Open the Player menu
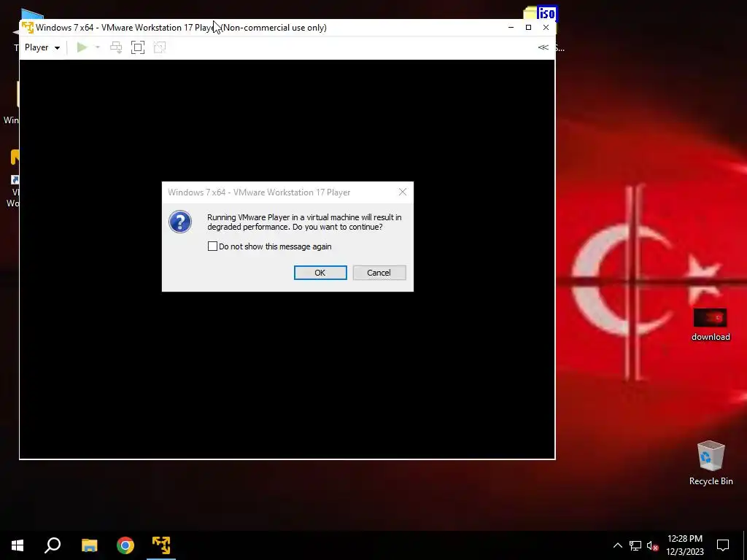This screenshot has width=747, height=560. tap(42, 47)
